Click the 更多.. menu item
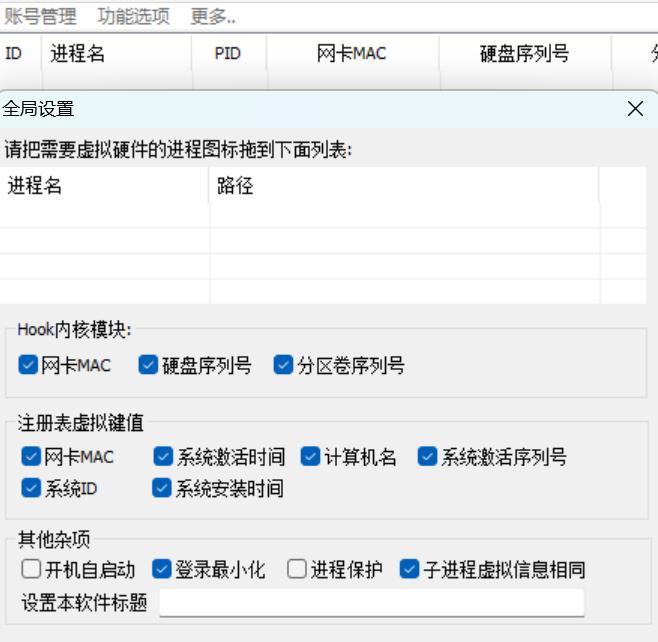The width and height of the screenshot is (658, 642). pyautogui.click(x=212, y=16)
